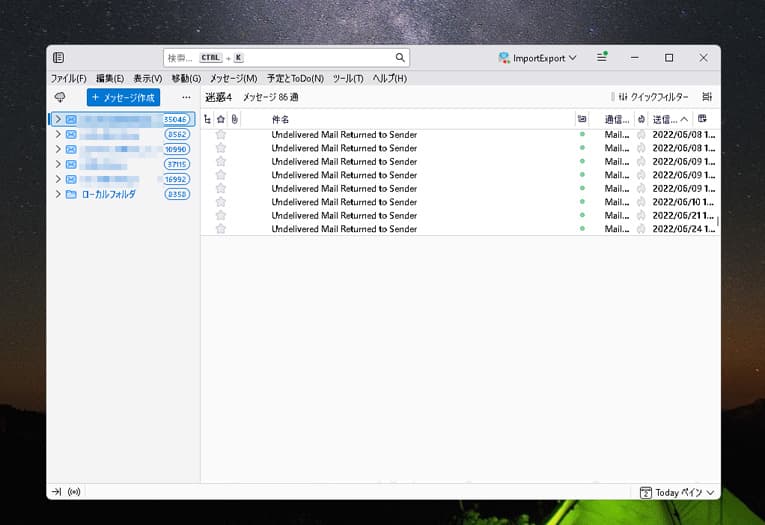Click the attachment paperclip column header
Image resolution: width=765 pixels, height=525 pixels.
click(234, 119)
